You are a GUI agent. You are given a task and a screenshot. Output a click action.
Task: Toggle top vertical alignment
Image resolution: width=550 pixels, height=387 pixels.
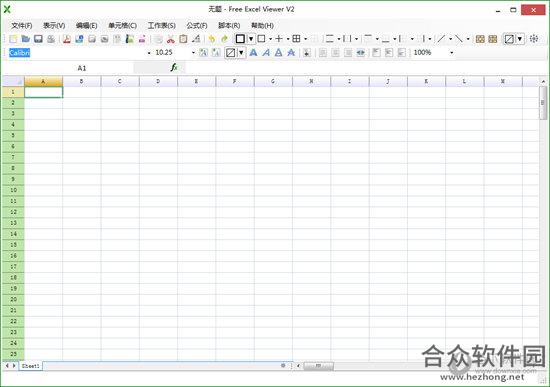376,53
